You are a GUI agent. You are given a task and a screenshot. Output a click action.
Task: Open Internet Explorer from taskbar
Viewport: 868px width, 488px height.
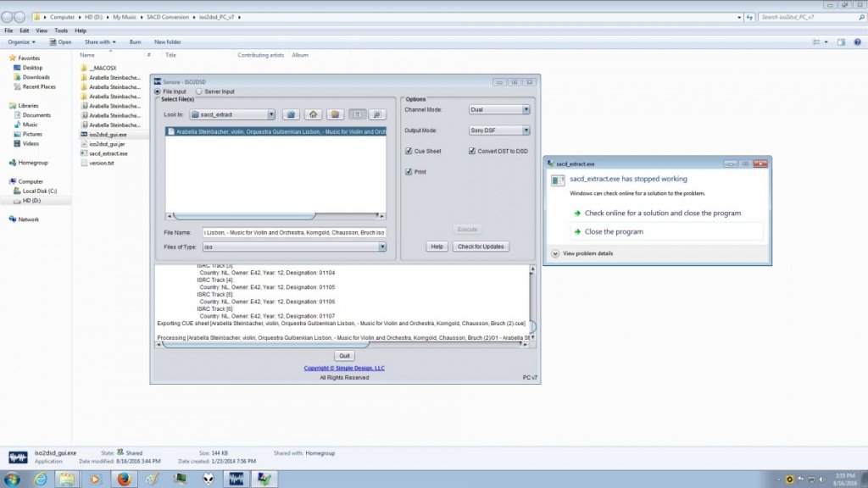tap(41, 479)
